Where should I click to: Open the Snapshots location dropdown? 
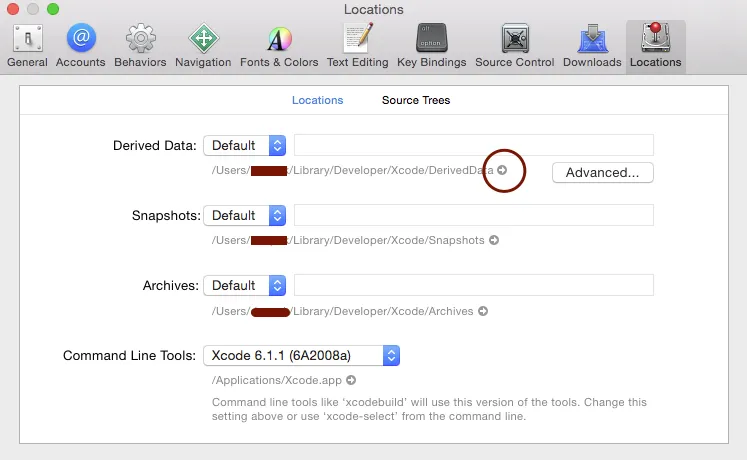pyautogui.click(x=245, y=215)
